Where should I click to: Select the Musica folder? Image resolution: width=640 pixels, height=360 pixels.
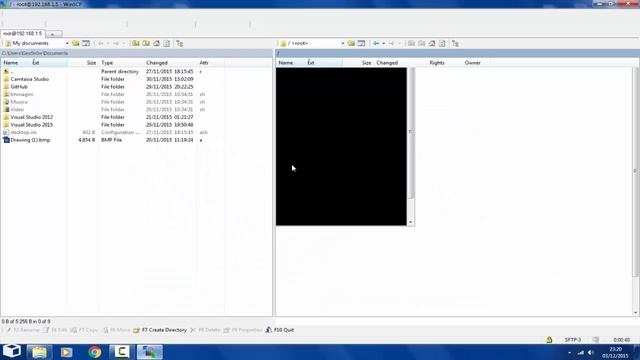(19, 102)
